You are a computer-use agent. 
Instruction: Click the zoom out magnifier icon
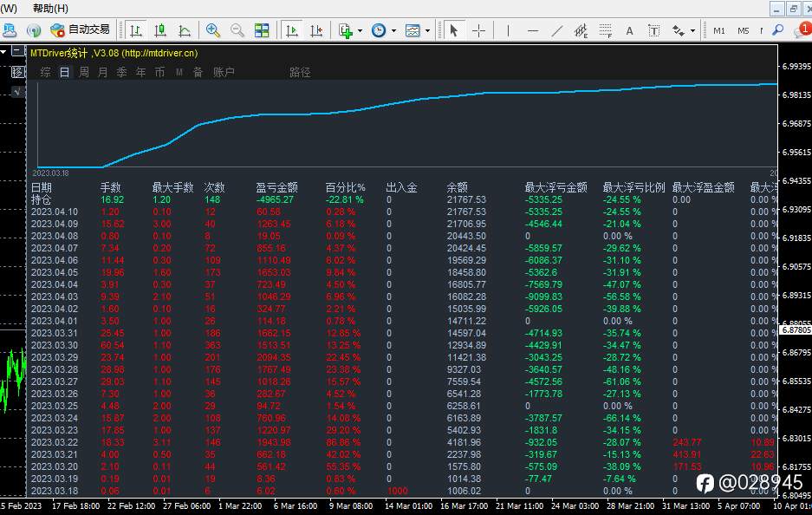click(x=237, y=30)
